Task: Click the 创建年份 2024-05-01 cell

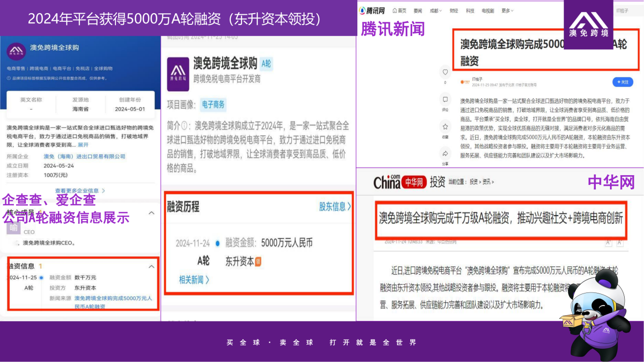Action: click(x=130, y=104)
